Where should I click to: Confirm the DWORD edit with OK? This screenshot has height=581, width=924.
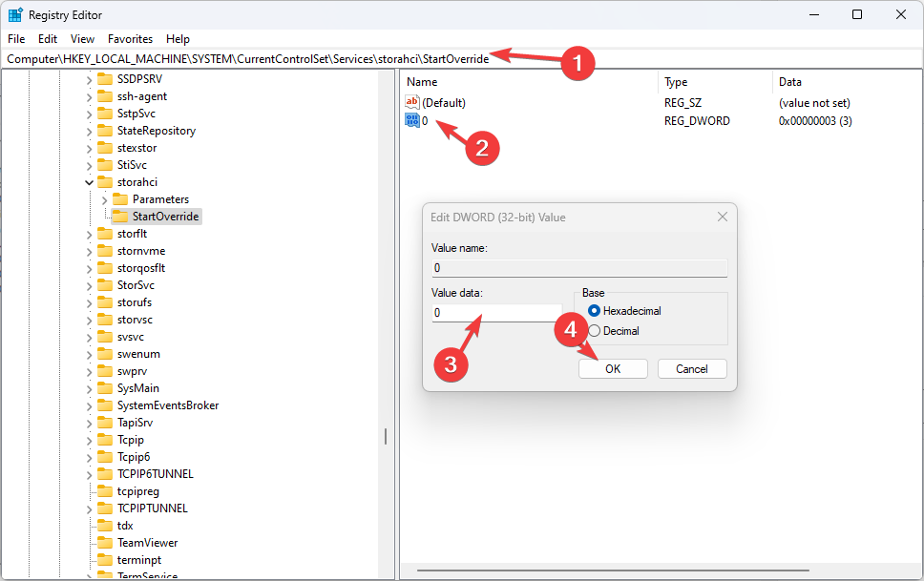tap(613, 369)
